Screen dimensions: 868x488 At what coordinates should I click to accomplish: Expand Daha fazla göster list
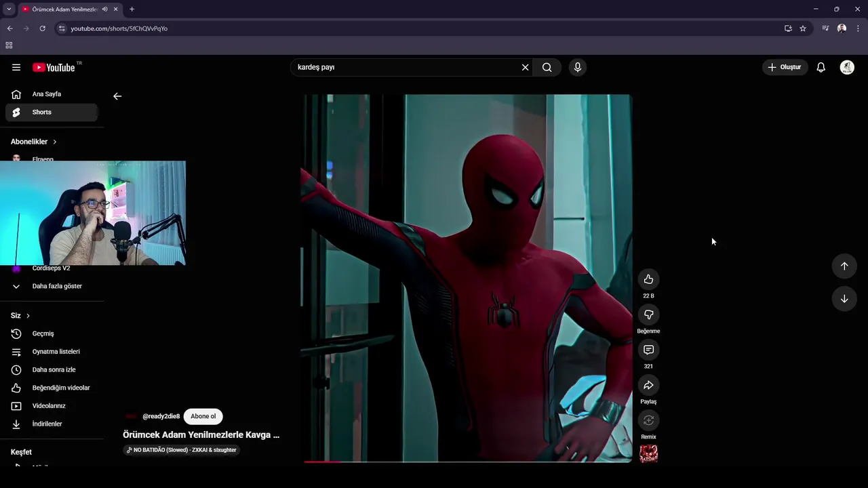pyautogui.click(x=52, y=286)
